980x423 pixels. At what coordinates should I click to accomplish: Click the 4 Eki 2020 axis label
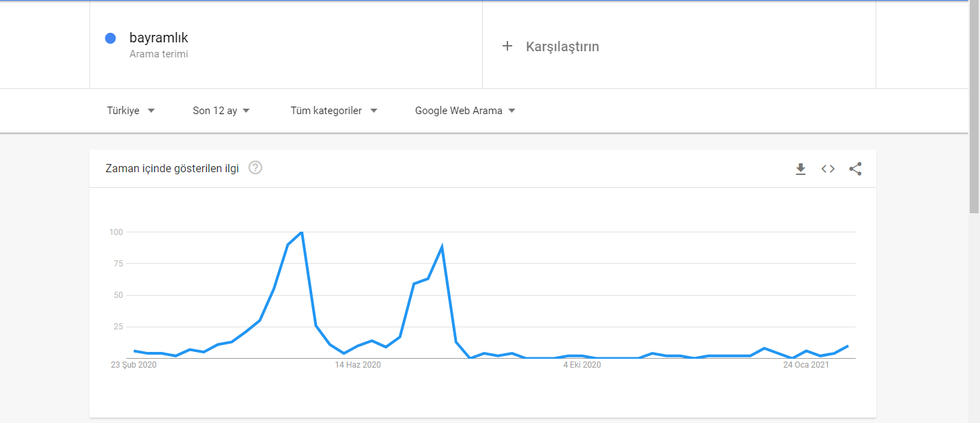coord(582,365)
